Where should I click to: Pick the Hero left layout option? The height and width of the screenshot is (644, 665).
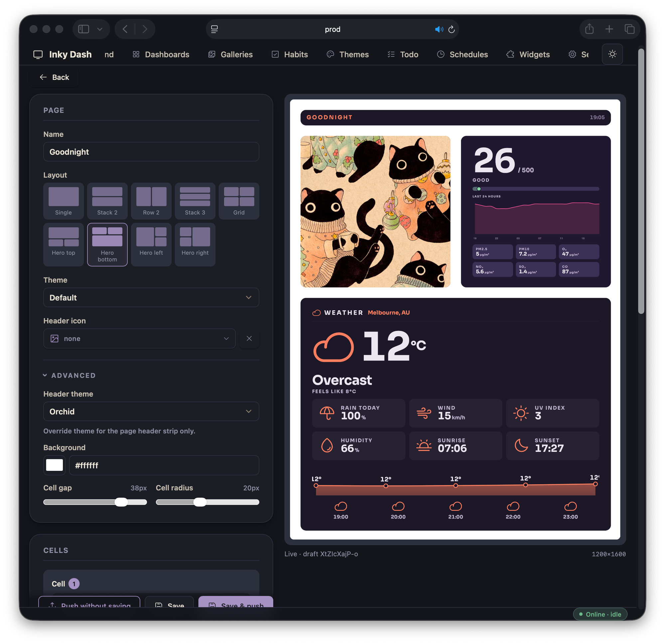click(151, 245)
